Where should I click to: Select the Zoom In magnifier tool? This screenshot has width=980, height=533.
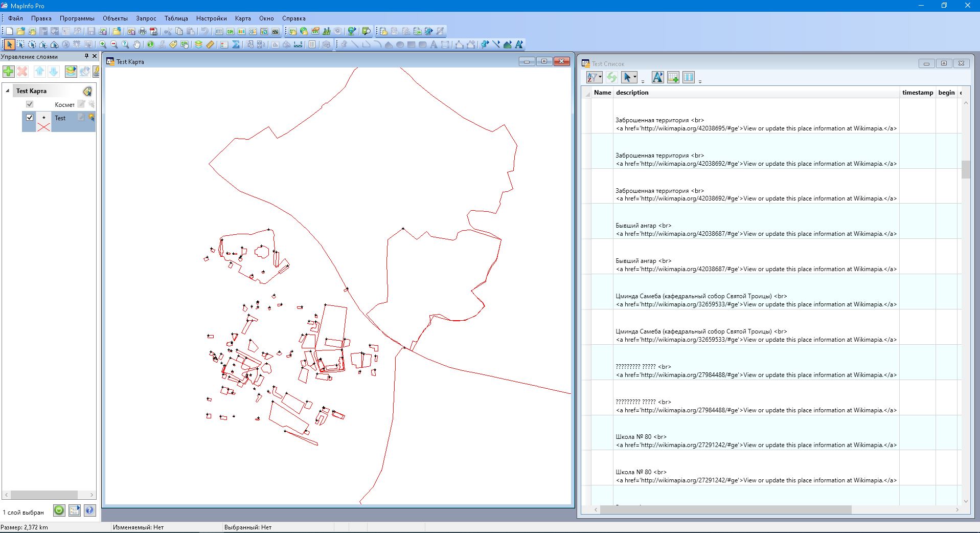[103, 45]
